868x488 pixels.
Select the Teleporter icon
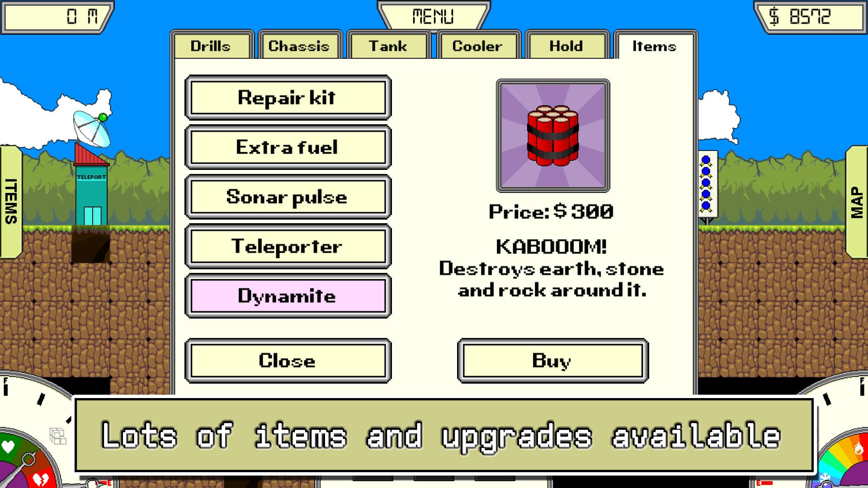pos(289,246)
